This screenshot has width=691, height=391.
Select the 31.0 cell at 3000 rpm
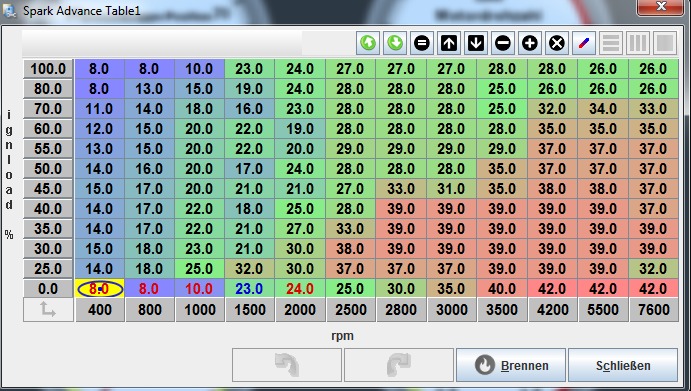(x=451, y=189)
